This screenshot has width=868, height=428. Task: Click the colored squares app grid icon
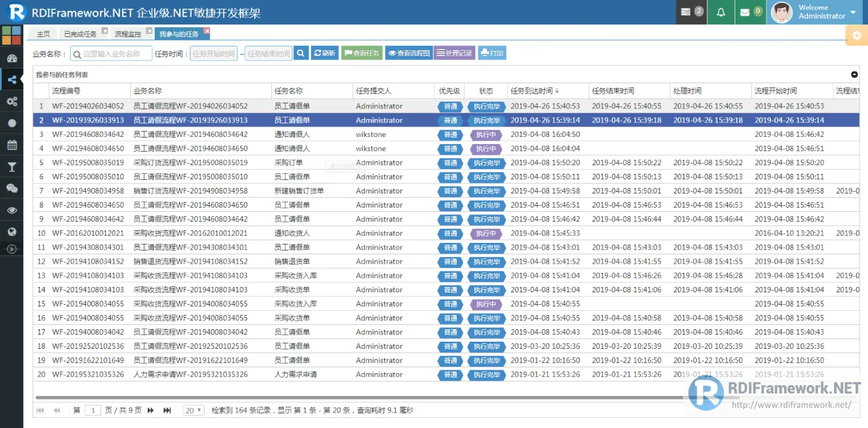tap(11, 35)
